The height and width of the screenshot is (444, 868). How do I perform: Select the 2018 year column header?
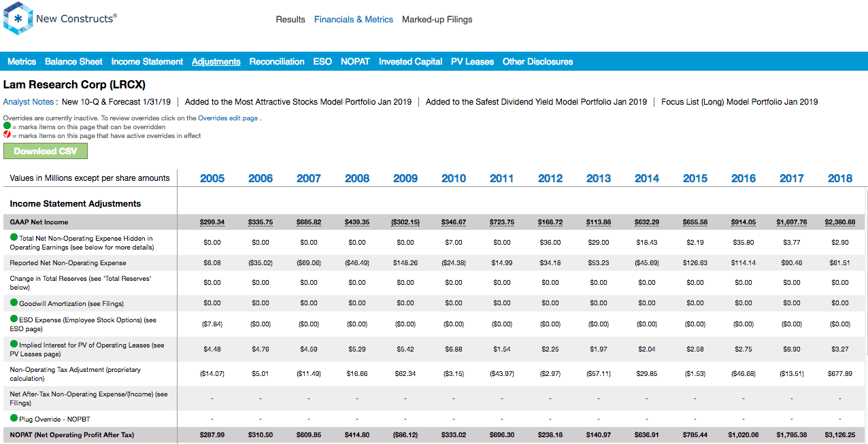(x=840, y=178)
